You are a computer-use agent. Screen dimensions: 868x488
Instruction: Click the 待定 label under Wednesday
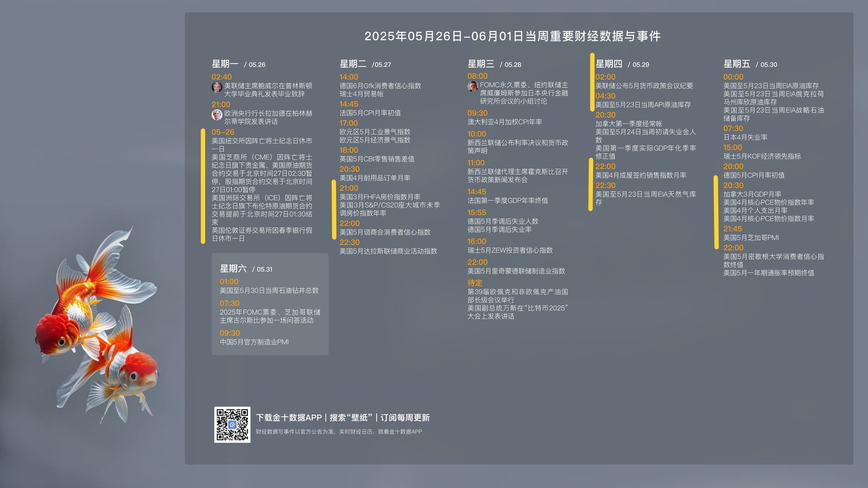tap(475, 283)
